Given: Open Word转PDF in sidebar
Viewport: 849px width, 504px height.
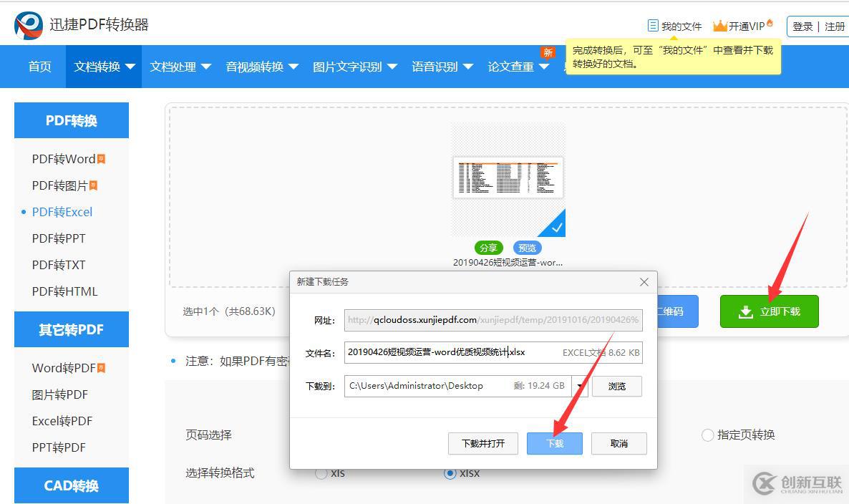Looking at the screenshot, I should [x=63, y=367].
